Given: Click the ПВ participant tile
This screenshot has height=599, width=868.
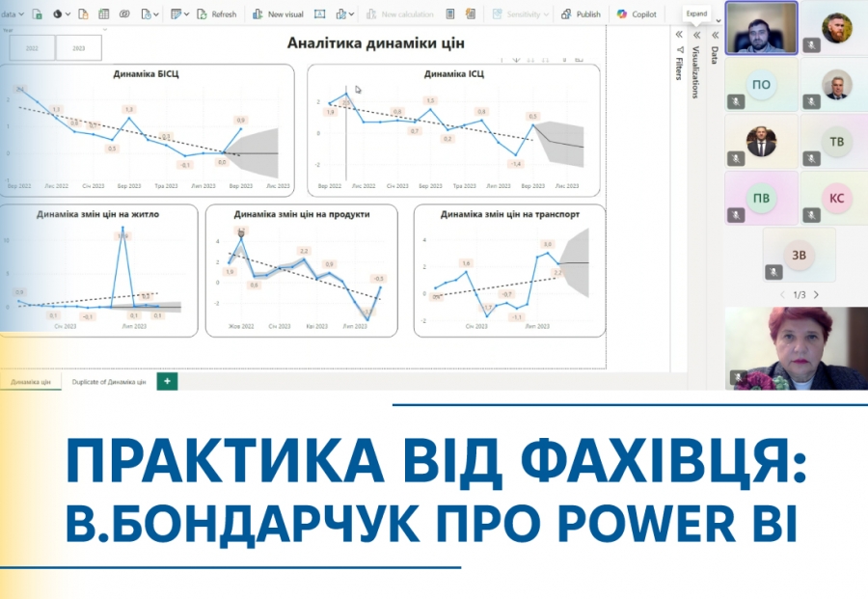Looking at the screenshot, I should tap(761, 198).
